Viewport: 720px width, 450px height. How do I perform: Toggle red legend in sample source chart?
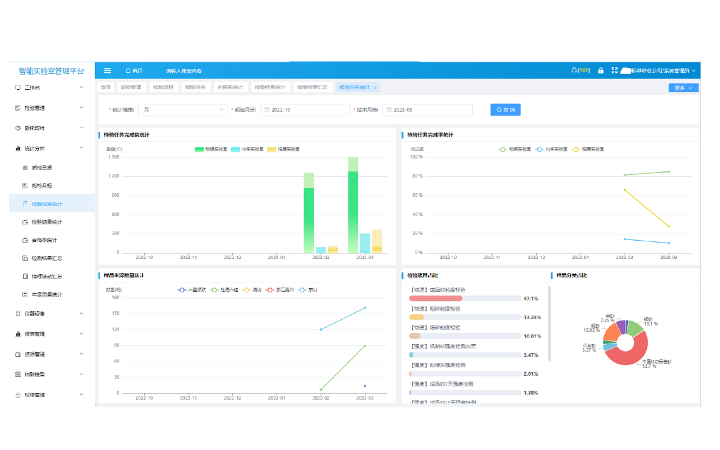click(280, 290)
